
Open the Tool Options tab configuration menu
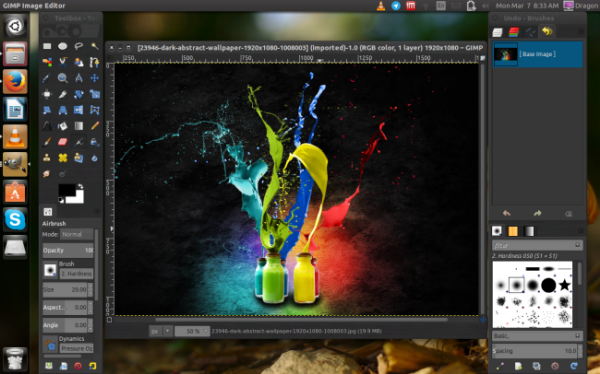(x=97, y=211)
